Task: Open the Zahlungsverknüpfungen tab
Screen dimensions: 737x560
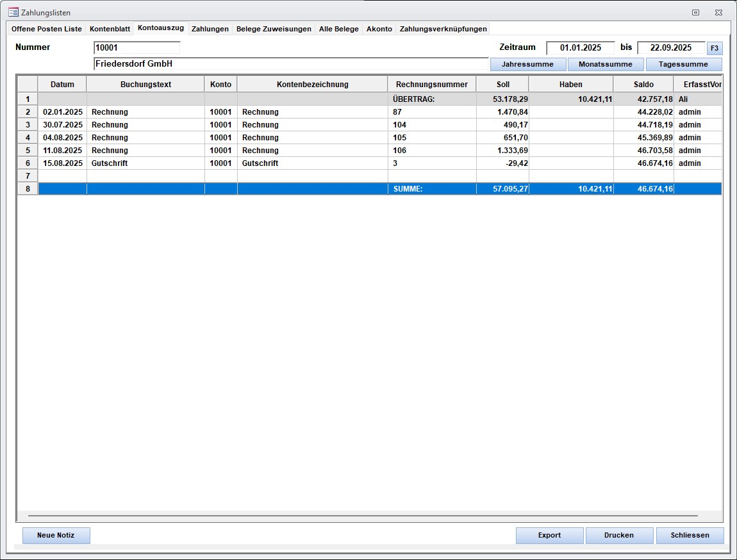Action: tap(443, 29)
